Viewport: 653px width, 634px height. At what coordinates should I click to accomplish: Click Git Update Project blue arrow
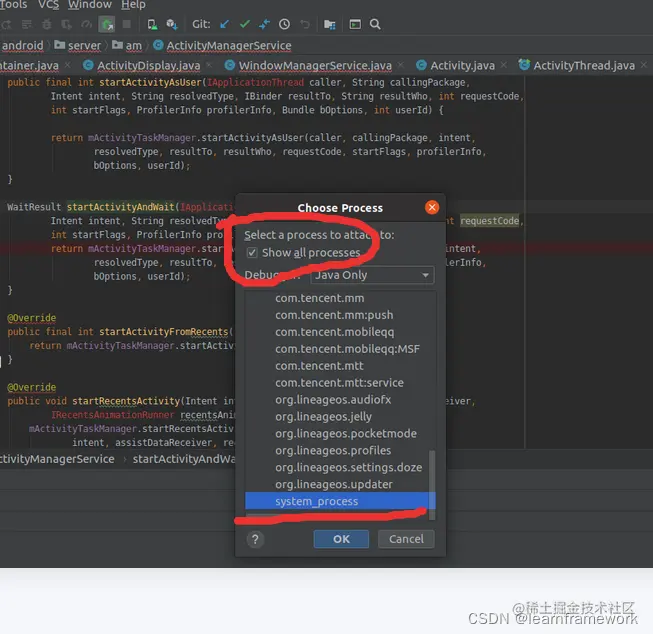[224, 24]
